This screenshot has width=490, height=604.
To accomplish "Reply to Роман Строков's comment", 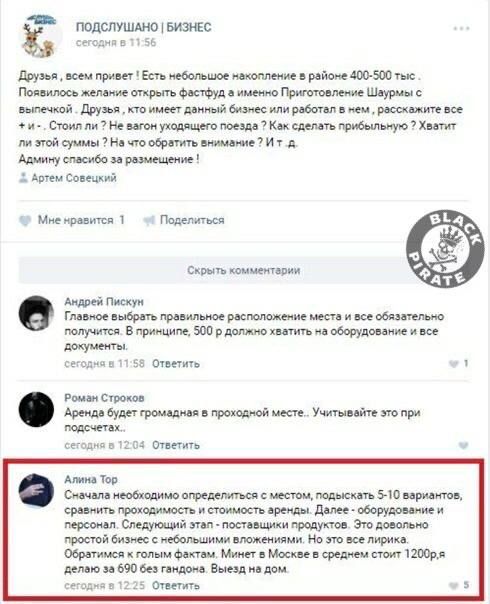I will click(176, 445).
